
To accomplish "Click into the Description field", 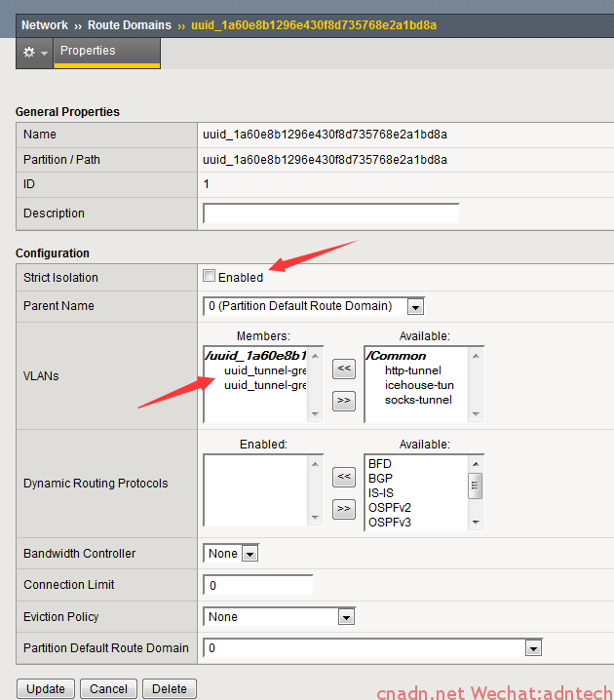I will 331,214.
